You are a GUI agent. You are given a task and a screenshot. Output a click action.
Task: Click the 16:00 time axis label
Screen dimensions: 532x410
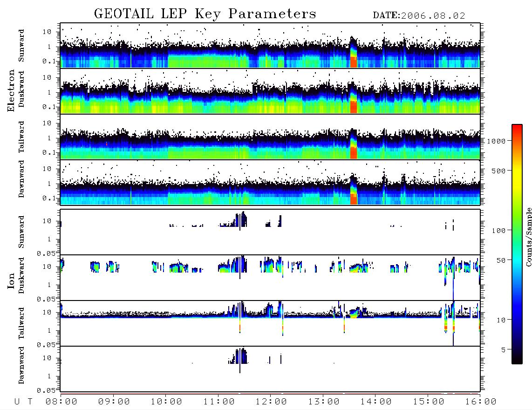pyautogui.click(x=481, y=402)
